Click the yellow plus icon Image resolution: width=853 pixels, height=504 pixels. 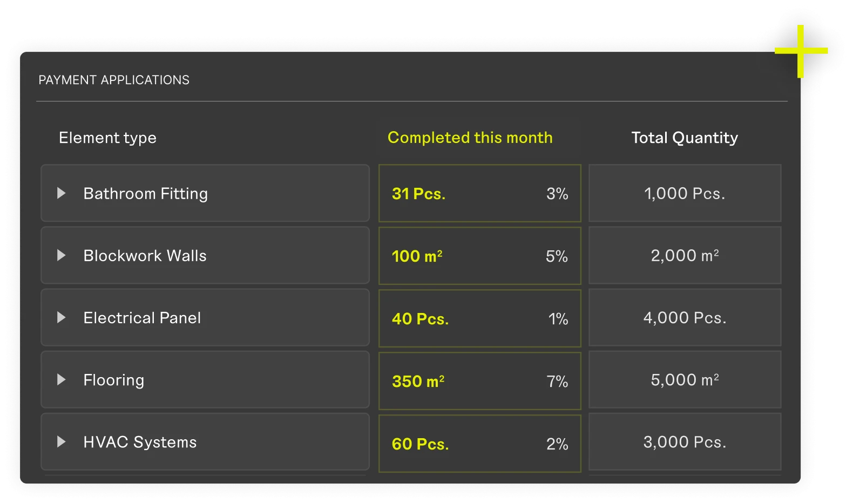click(801, 51)
